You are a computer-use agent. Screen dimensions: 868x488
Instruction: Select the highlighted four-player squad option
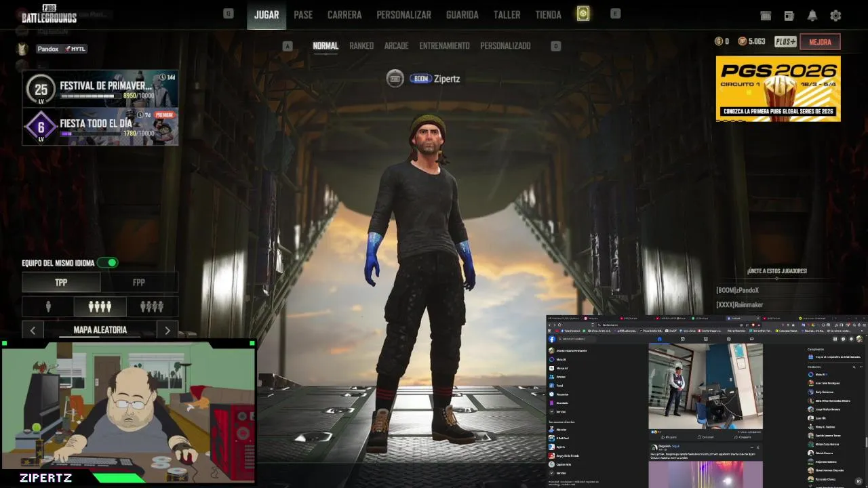100,307
